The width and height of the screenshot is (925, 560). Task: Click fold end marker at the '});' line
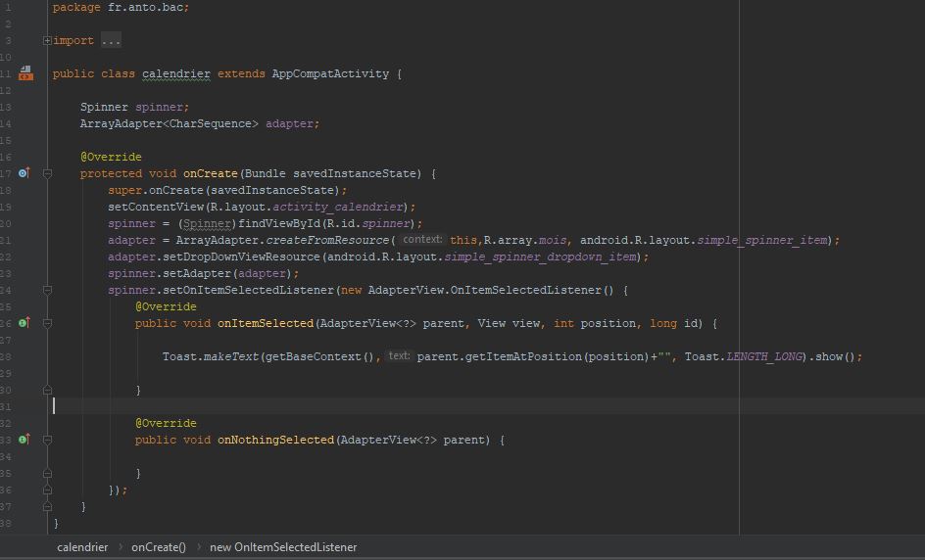pos(47,490)
